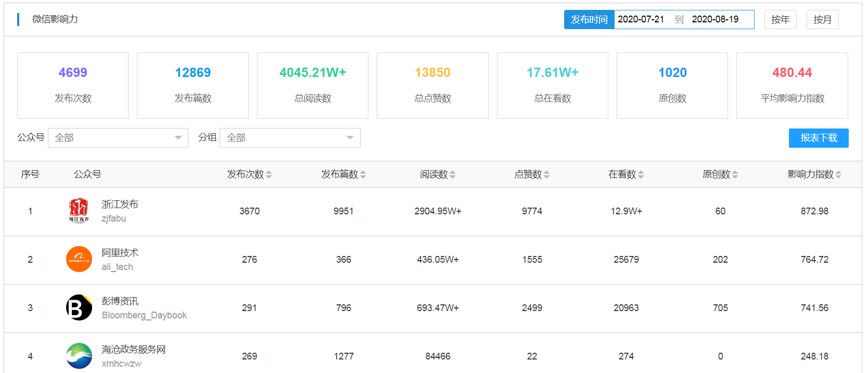Click the start date field 2020-07-21
The height and width of the screenshot is (373, 868).
(641, 20)
